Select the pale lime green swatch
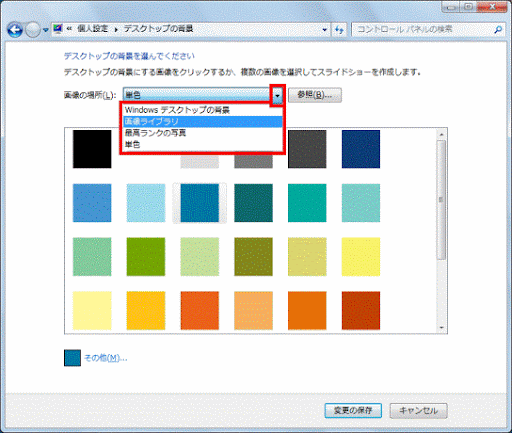This screenshot has width=512, height=433. (200, 257)
